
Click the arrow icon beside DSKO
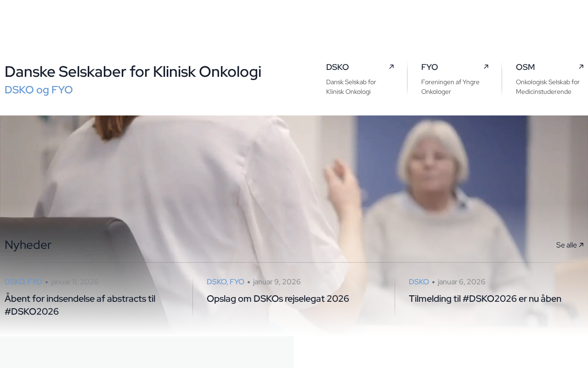(391, 67)
